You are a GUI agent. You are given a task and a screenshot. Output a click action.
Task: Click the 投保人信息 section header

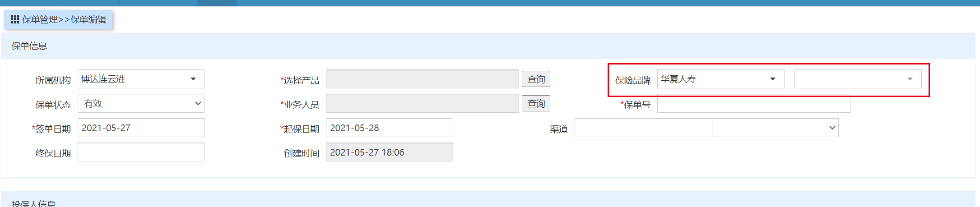pos(33,203)
